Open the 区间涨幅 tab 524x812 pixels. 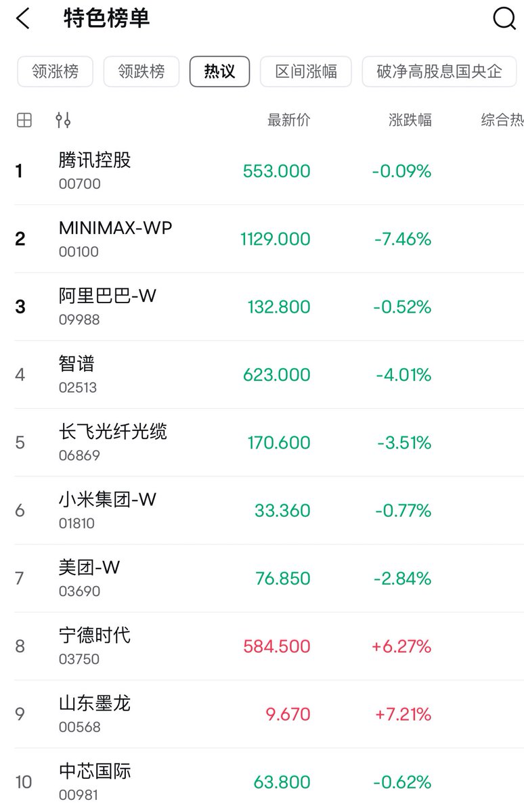[x=306, y=71]
